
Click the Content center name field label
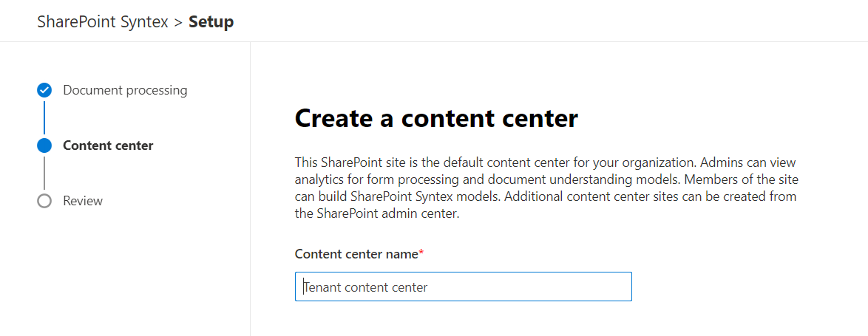pyautogui.click(x=356, y=254)
